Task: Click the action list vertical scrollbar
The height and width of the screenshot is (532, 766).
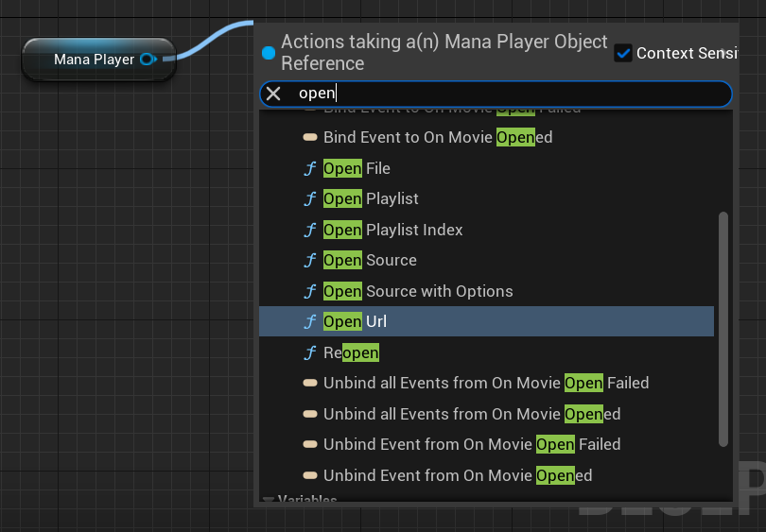Action: click(x=723, y=329)
